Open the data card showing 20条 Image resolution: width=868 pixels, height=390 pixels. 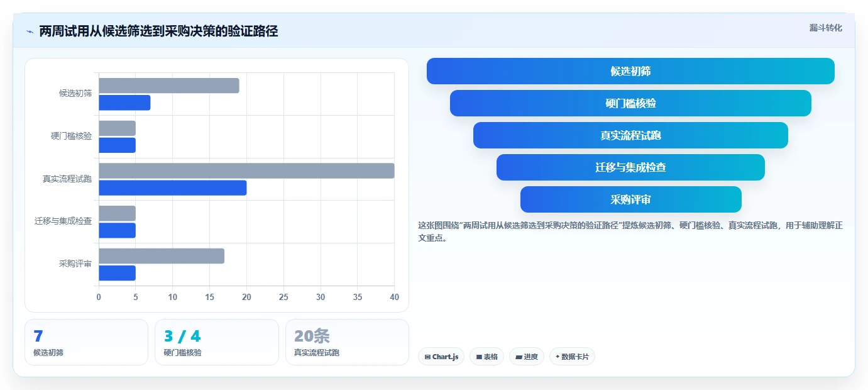click(x=347, y=342)
